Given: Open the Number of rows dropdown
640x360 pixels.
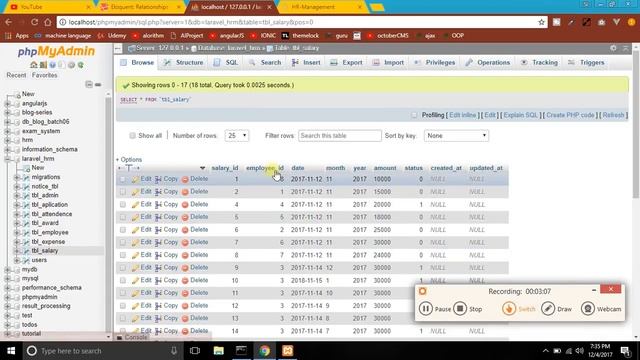Looking at the screenshot, I should click(x=237, y=136).
